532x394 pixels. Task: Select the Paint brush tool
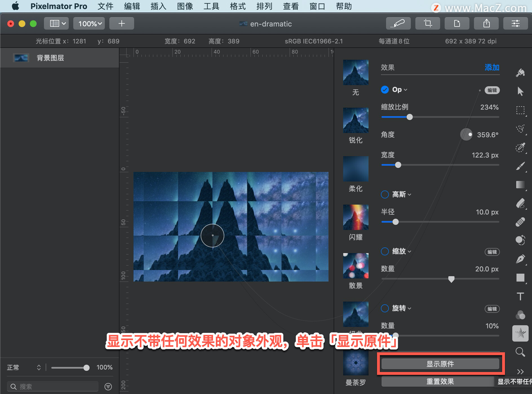pos(520,166)
